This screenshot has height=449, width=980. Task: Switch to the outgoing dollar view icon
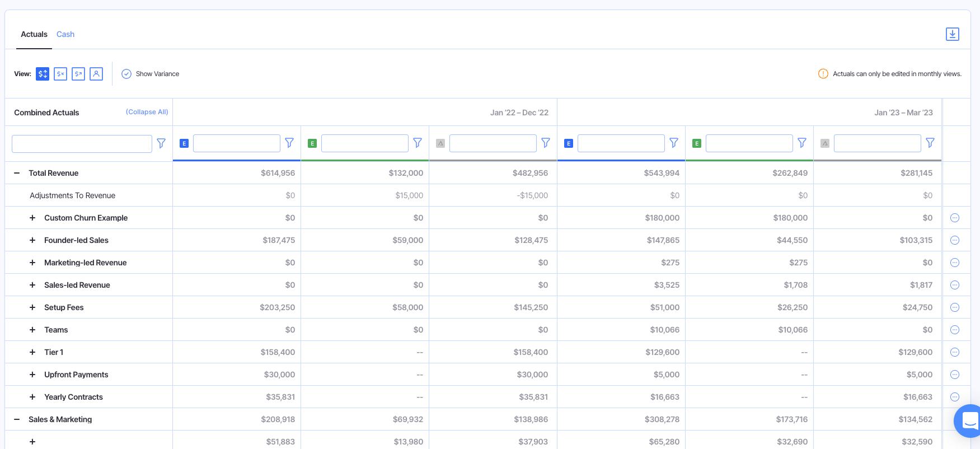78,74
